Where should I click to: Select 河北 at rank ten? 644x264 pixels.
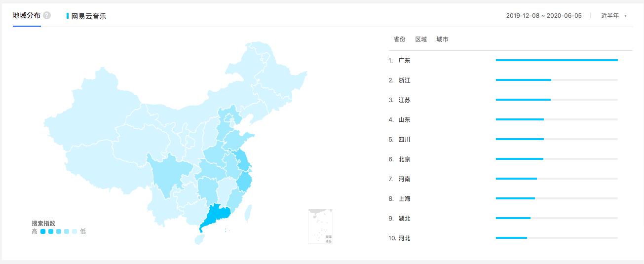(x=404, y=238)
